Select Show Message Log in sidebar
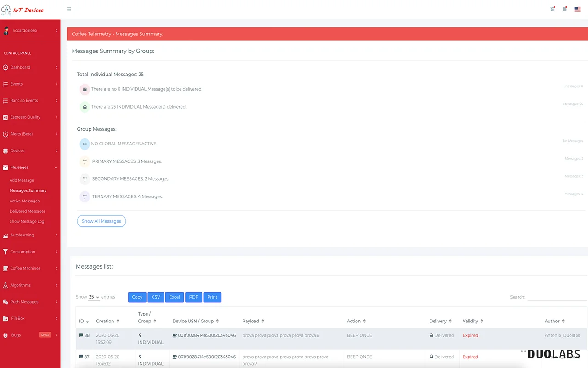This screenshot has width=588, height=368. [x=27, y=221]
